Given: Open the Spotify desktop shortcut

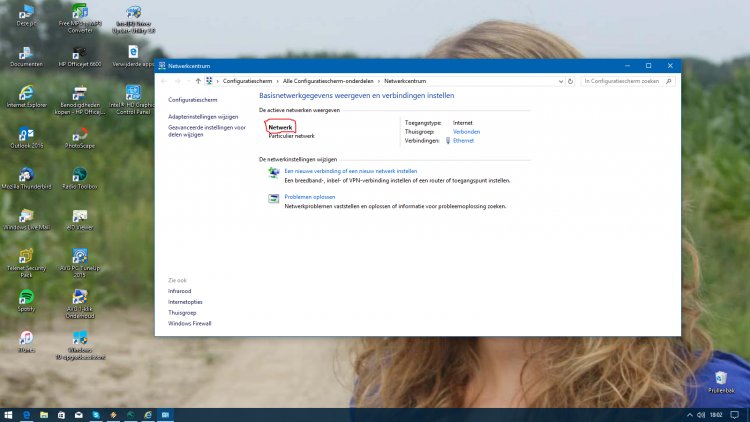Looking at the screenshot, I should [x=27, y=298].
